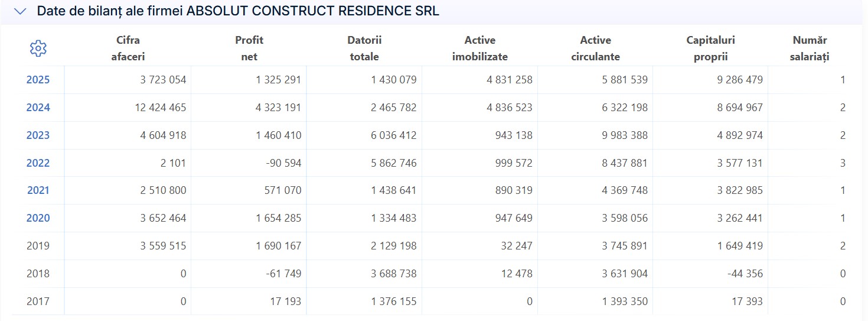Select the 2017 total debts 1 376 155
Viewport: 868px width, 321px height.
point(394,301)
